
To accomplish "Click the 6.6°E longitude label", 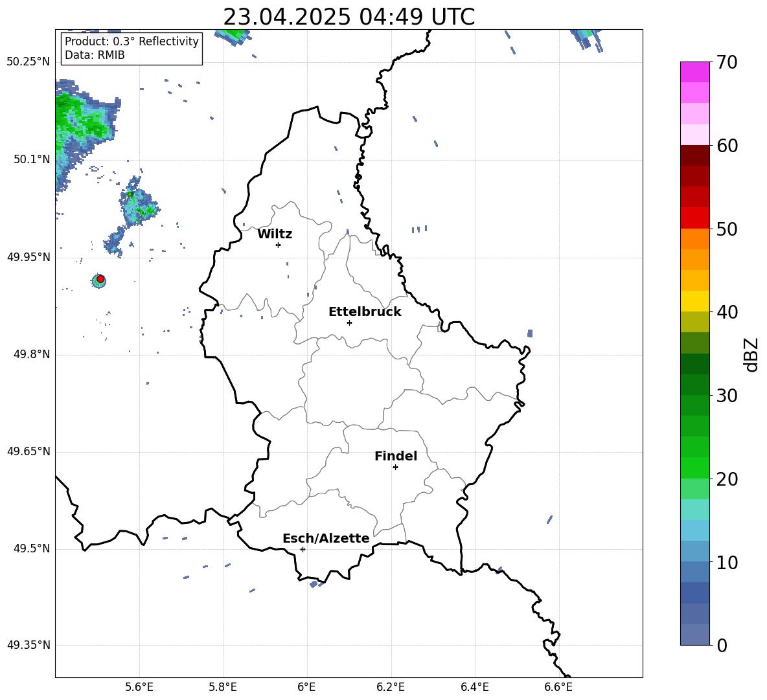I will [x=558, y=688].
